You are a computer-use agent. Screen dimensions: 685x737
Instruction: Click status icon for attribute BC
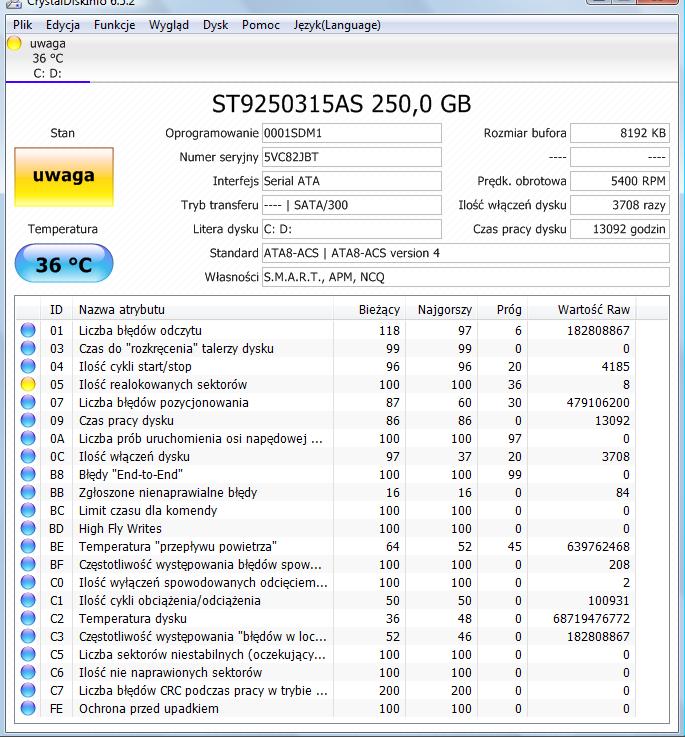click(x=28, y=510)
